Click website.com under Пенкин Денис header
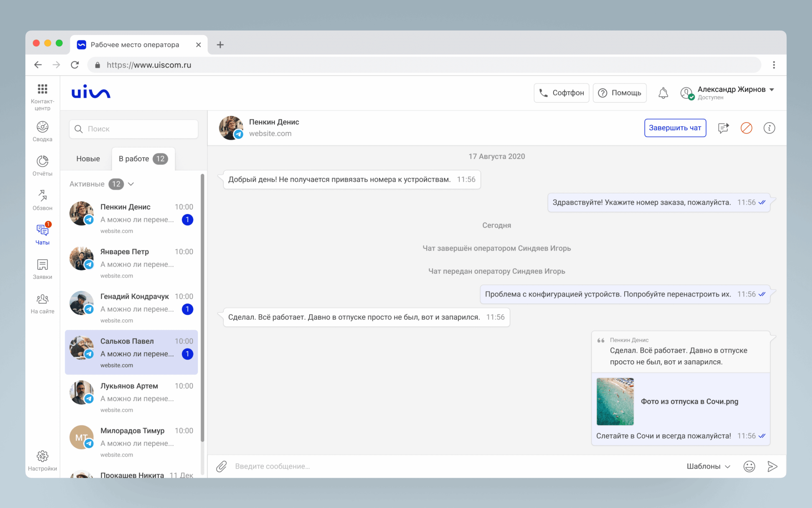The image size is (812, 508). pos(270,133)
